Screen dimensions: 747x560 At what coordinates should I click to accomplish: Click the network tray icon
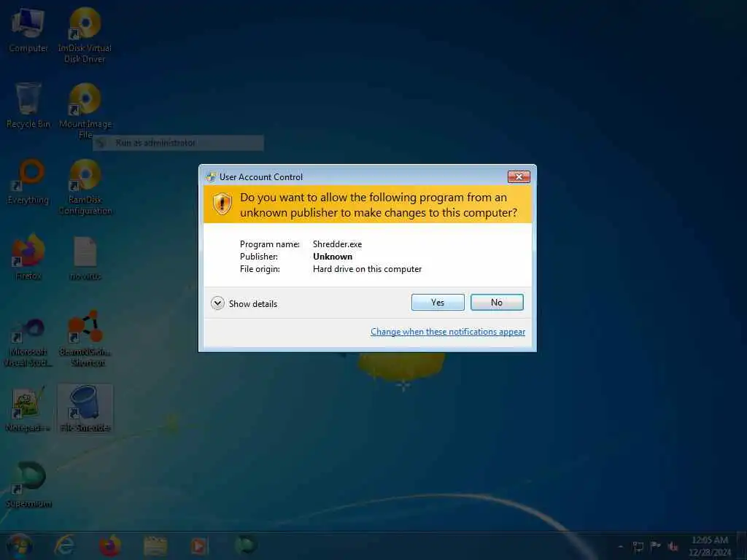tap(638, 547)
